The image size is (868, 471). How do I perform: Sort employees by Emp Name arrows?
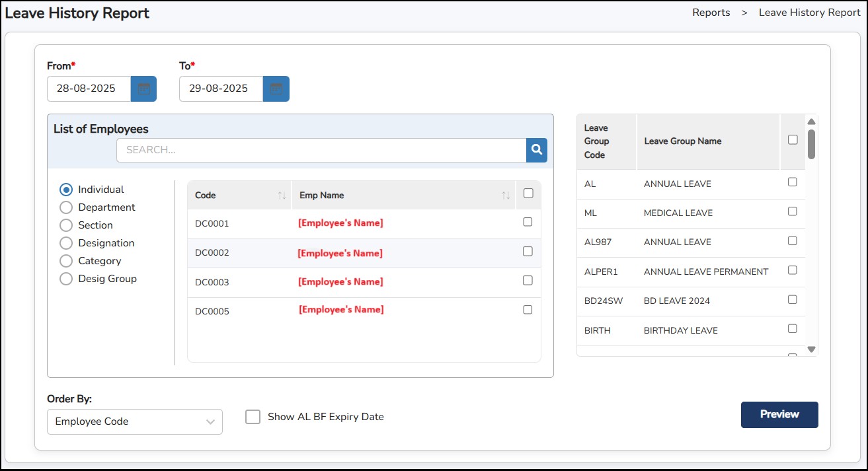coord(506,196)
